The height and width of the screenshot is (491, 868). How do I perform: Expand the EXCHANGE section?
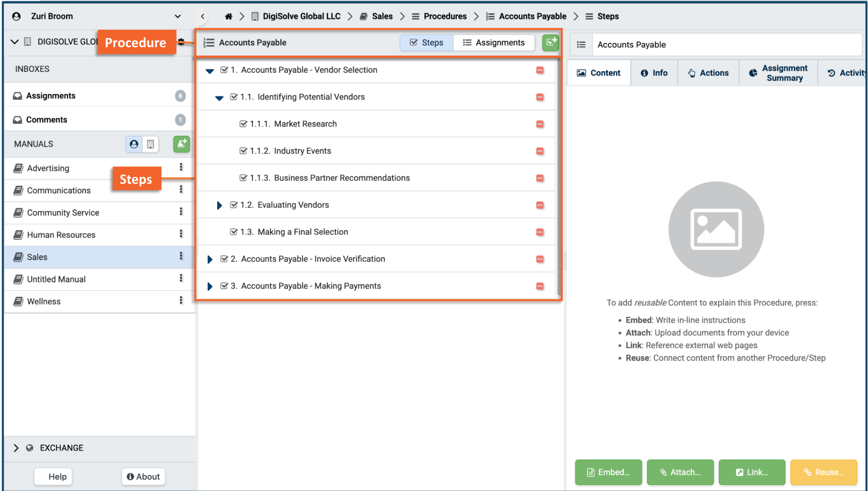click(x=16, y=448)
